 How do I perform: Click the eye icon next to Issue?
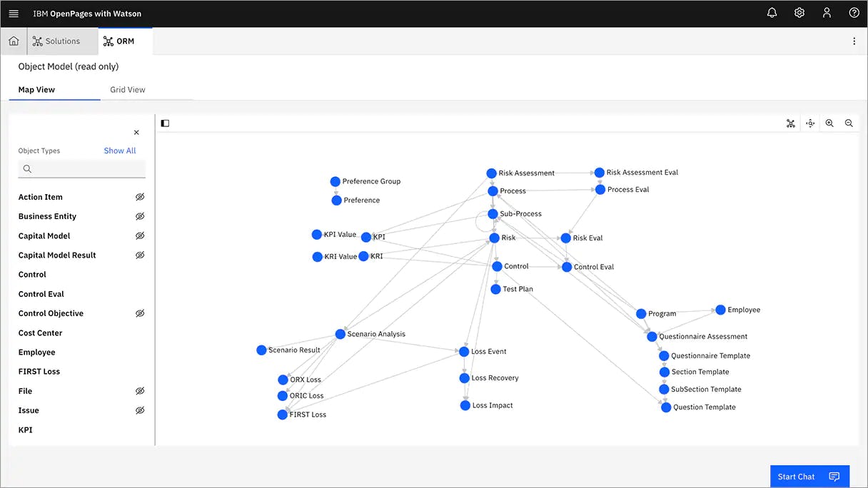tap(140, 410)
